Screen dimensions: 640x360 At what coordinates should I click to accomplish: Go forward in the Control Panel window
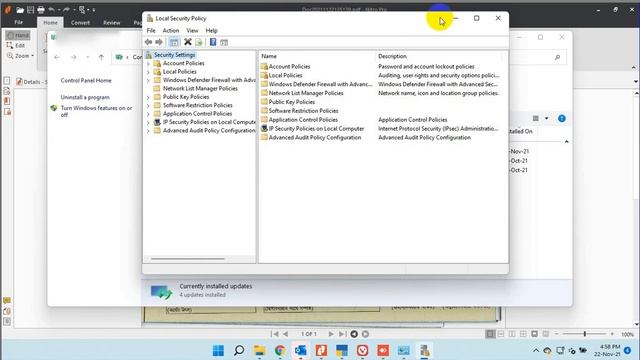[x=73, y=57]
